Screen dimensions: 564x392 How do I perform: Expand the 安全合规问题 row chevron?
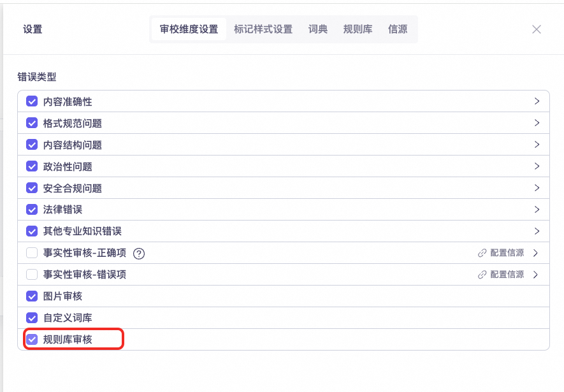(537, 188)
